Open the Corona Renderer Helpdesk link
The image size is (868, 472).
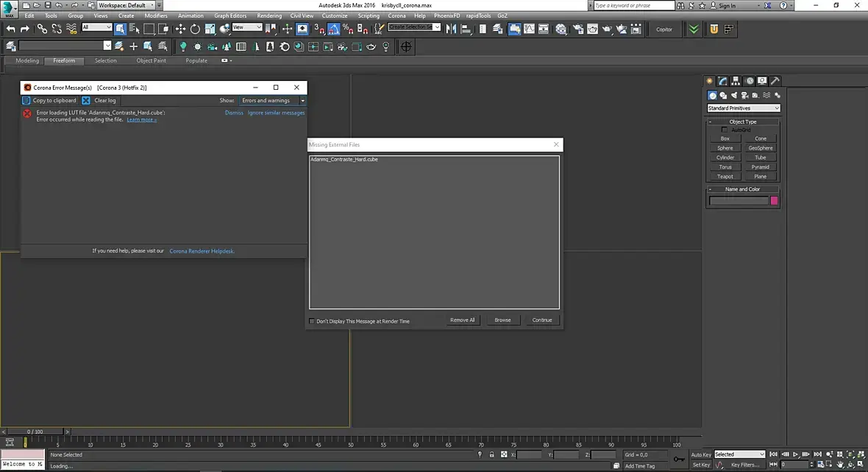coord(202,251)
